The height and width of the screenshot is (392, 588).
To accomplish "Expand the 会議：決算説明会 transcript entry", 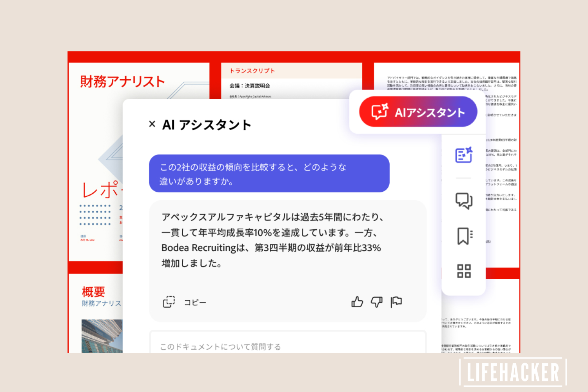I will coord(249,85).
